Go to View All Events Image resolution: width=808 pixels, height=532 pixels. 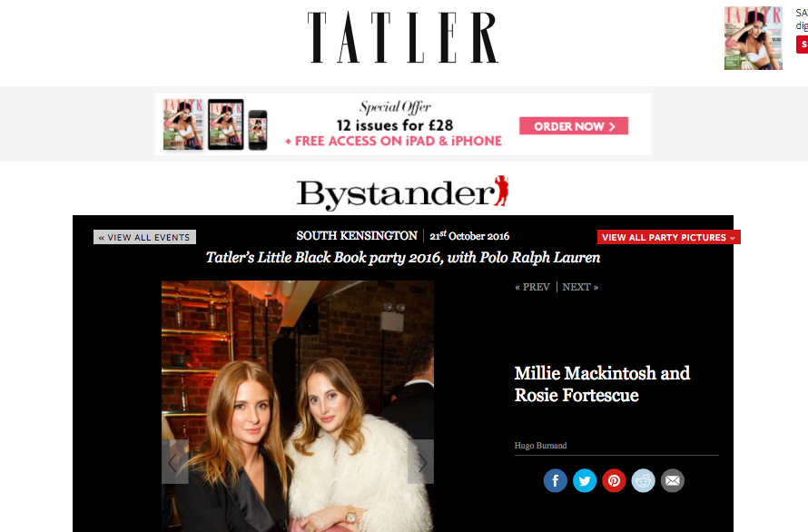(144, 237)
